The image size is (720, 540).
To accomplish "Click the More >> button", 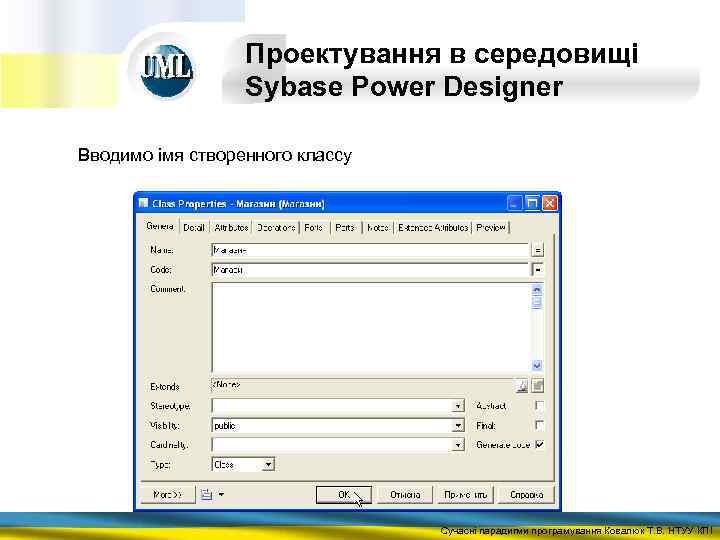I will click(168, 495).
